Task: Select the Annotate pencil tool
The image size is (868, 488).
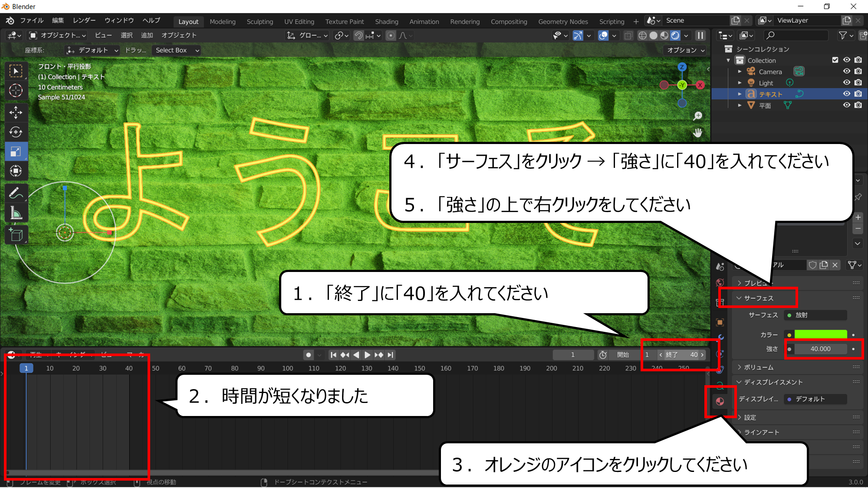Action: click(x=16, y=193)
